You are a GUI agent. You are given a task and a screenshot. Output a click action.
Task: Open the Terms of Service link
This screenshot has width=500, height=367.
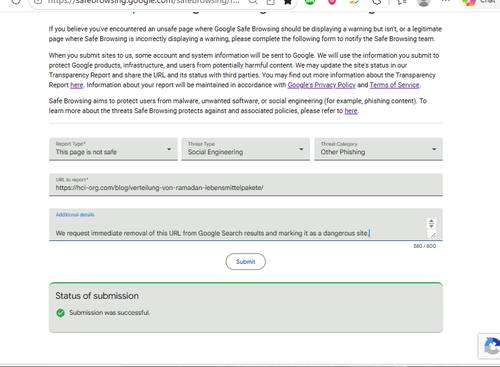tap(394, 85)
